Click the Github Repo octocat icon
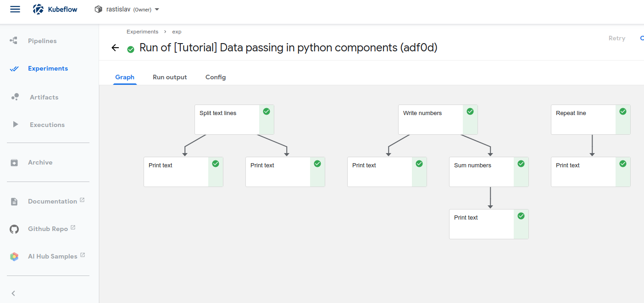Image resolution: width=644 pixels, height=303 pixels. tap(14, 229)
